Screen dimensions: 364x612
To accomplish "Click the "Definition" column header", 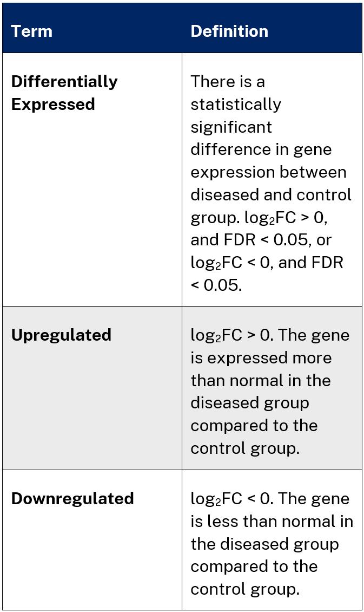I will coord(229,31).
